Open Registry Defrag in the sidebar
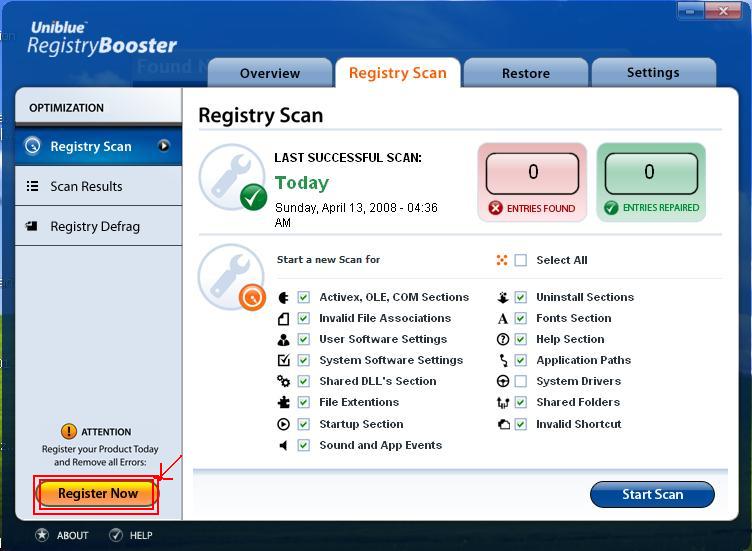 click(98, 226)
